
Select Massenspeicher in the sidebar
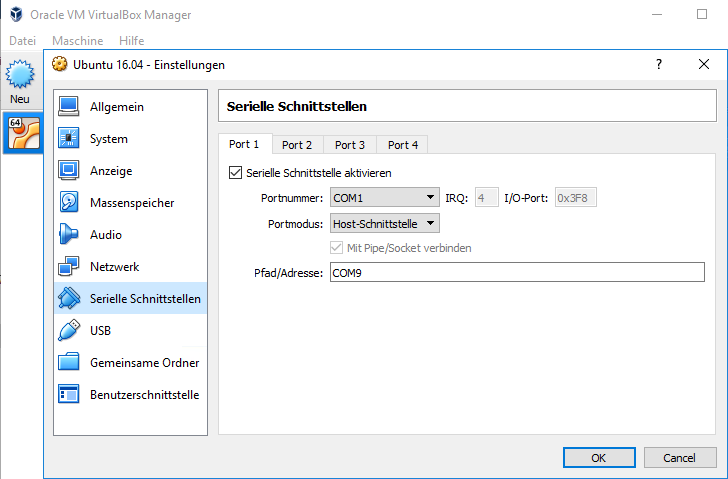pyautogui.click(x=130, y=202)
